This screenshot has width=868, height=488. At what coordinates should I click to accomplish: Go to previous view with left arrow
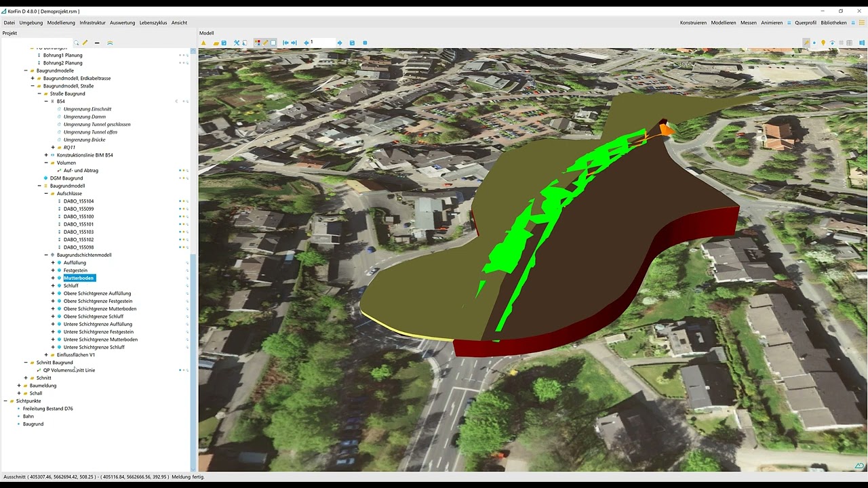[x=307, y=43]
